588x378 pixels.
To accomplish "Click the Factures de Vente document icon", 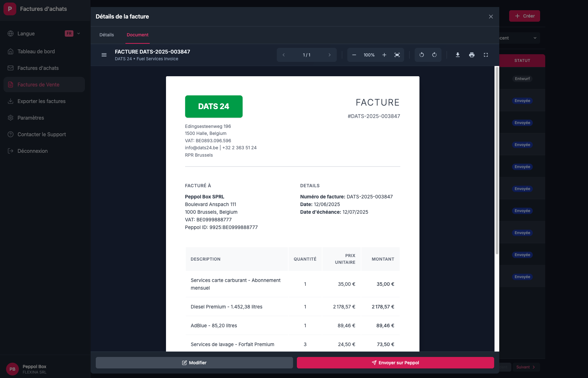I will 11,85.
